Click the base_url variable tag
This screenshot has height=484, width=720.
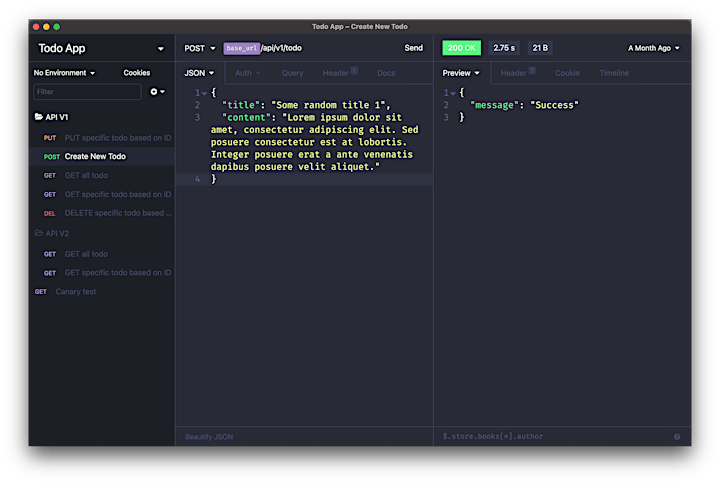tap(242, 48)
